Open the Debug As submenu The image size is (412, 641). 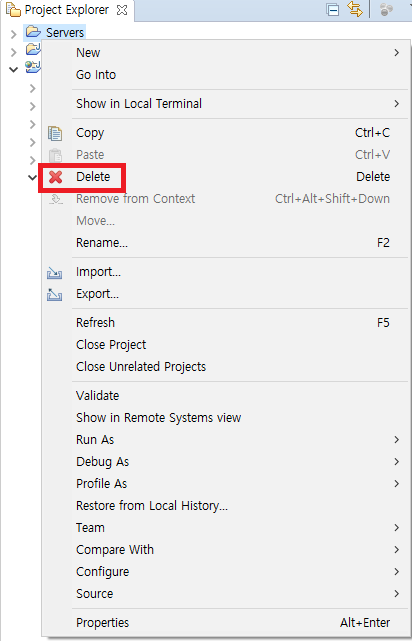pyautogui.click(x=226, y=462)
